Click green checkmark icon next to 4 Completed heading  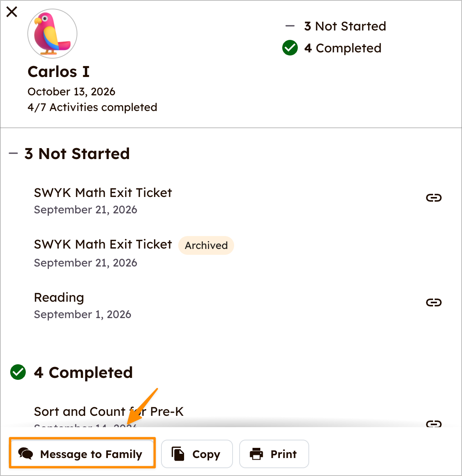tap(18, 372)
